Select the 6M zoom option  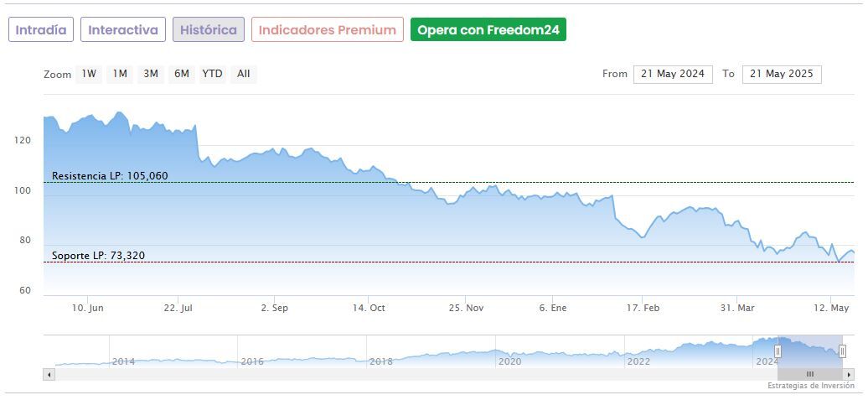(182, 74)
